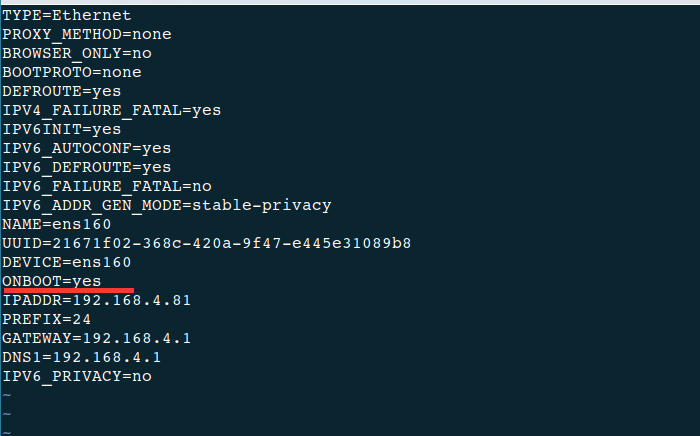Put cursor on IPV6_FAILURE_FATAL=no line
This screenshot has height=436, width=700.
point(107,186)
